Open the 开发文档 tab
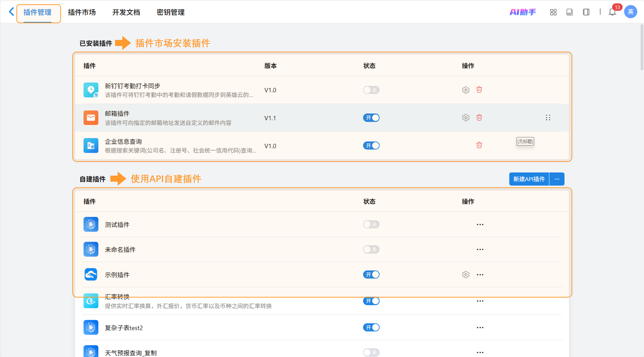 point(126,12)
